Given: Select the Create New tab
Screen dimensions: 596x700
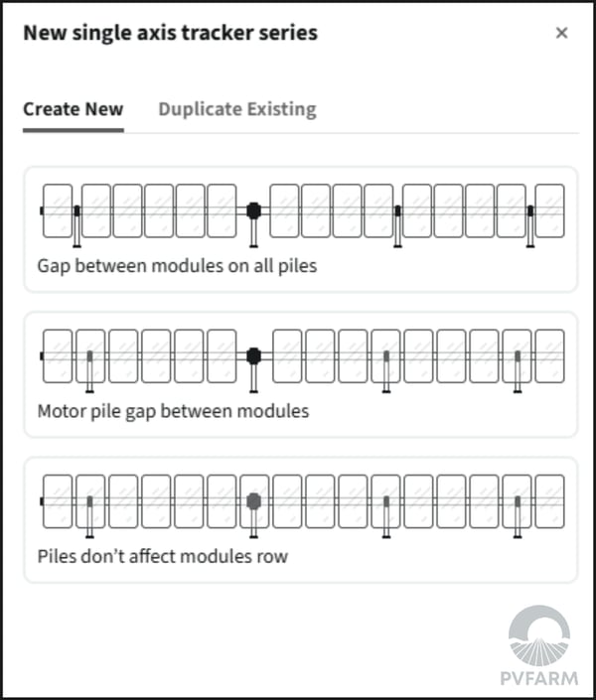Looking at the screenshot, I should coord(74,109).
